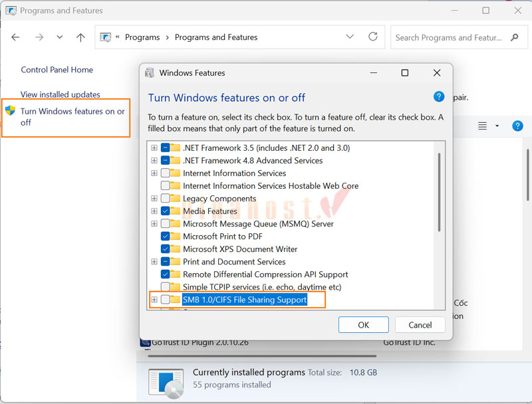Click folder icon next to Media Features

[175, 211]
